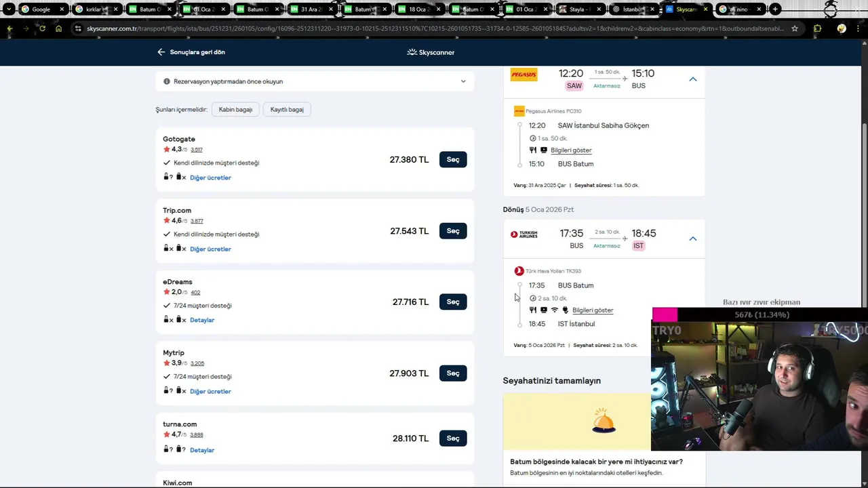Reload the page with browser refresh icon
The image size is (868, 488).
tap(42, 28)
